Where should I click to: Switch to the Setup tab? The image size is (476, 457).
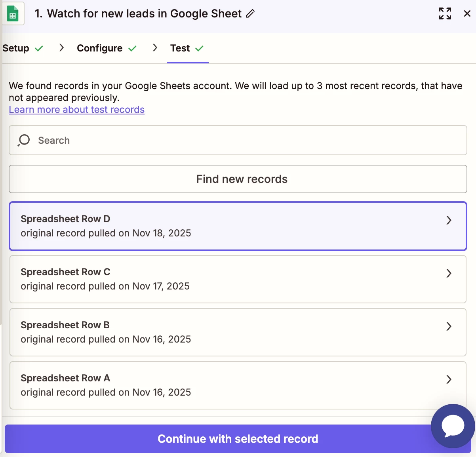(x=16, y=48)
